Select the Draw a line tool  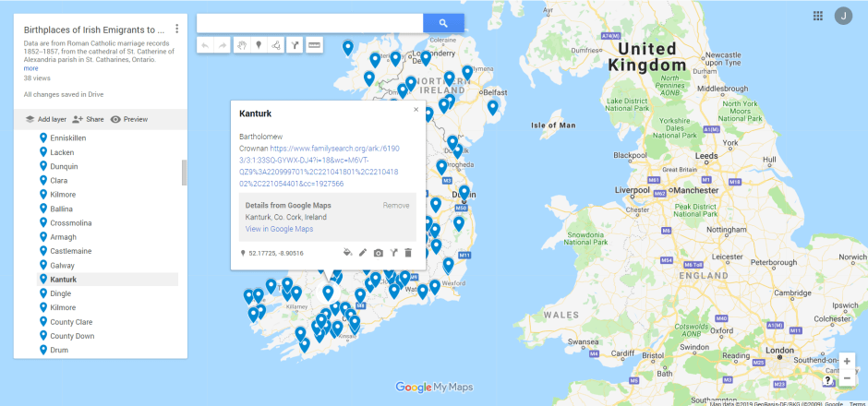[276, 44]
